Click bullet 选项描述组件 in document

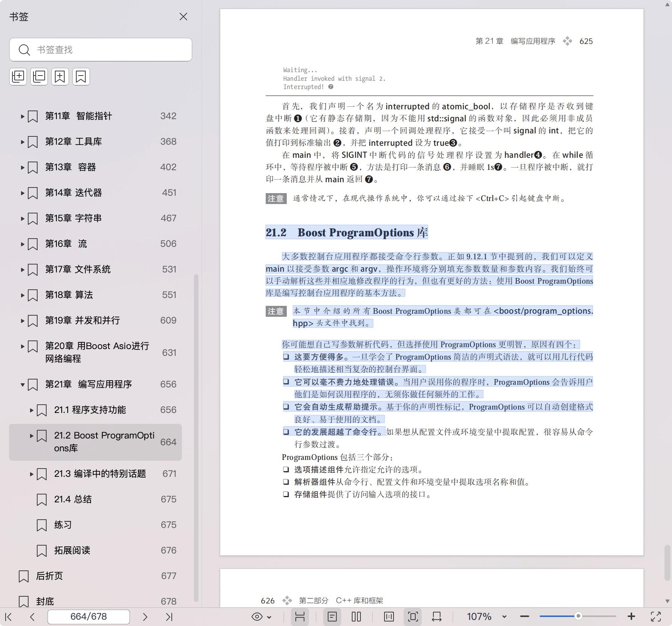(x=319, y=470)
